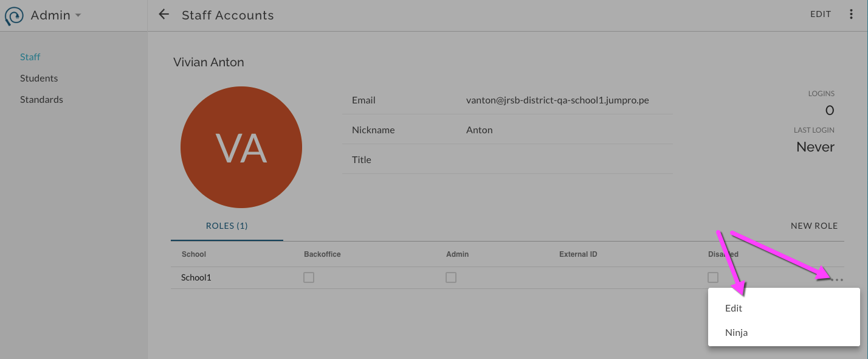Viewport: 868px width, 359px height.
Task: Click the Nickname field label
Action: click(373, 130)
